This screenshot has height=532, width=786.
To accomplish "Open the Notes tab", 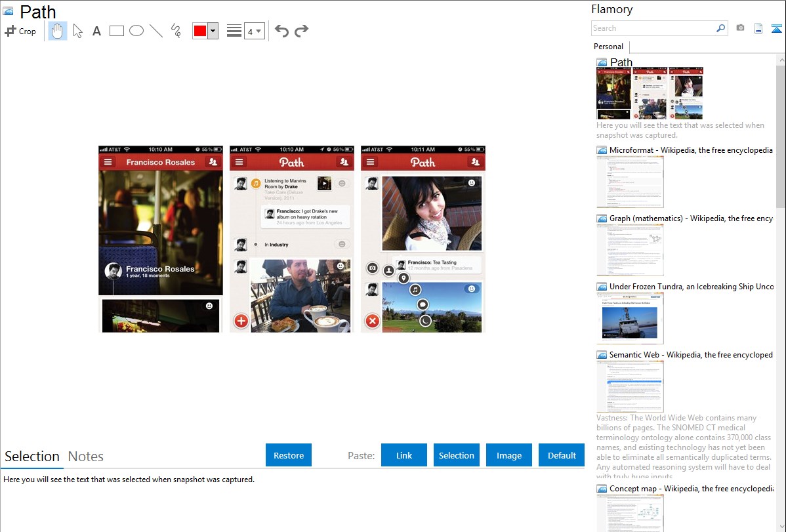I will pos(86,457).
